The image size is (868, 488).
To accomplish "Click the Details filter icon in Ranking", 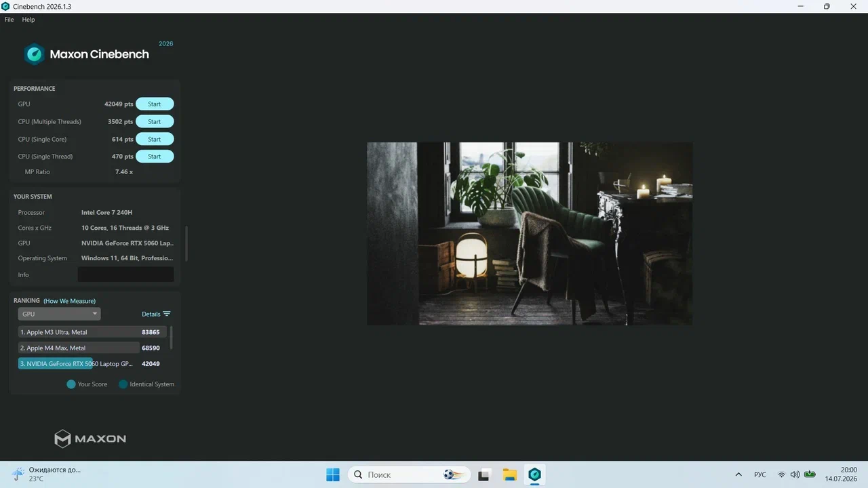I will click(x=167, y=314).
